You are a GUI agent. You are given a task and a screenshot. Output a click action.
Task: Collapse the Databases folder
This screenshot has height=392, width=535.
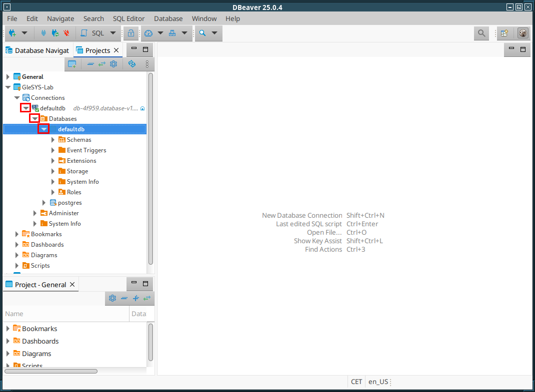pos(34,119)
